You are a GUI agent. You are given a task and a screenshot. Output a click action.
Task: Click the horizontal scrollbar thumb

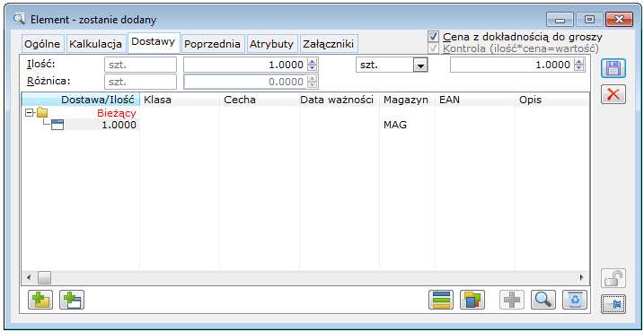(44, 278)
